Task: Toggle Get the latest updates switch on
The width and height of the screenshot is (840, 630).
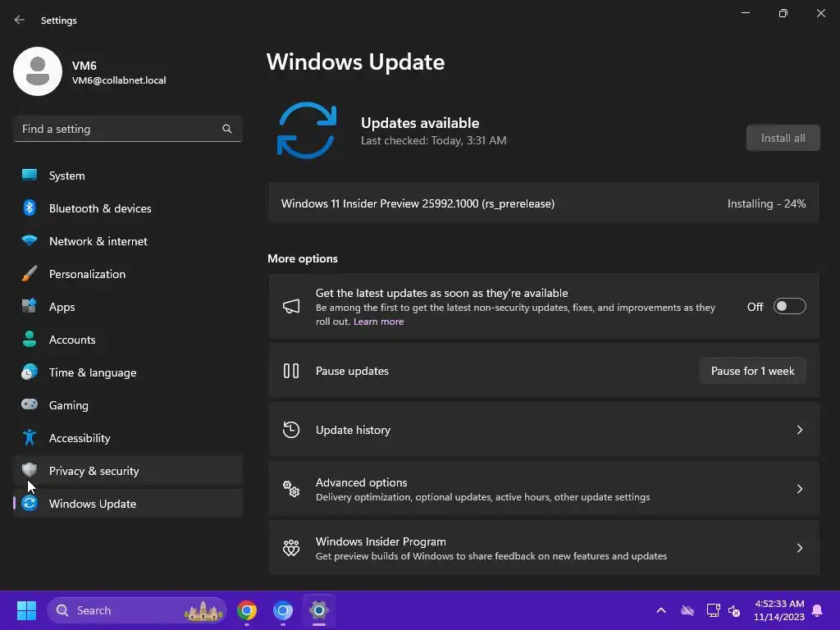Action: (790, 307)
